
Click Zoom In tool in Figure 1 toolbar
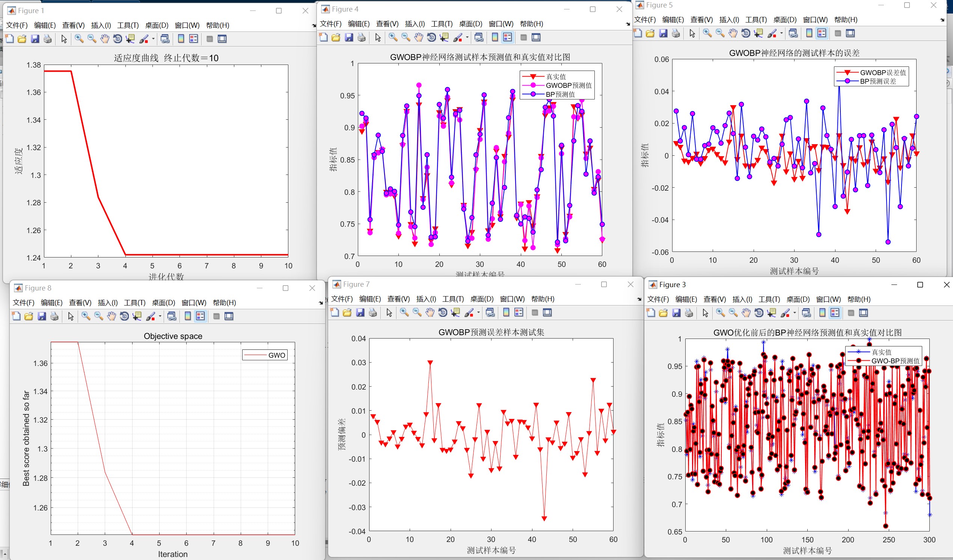click(78, 39)
